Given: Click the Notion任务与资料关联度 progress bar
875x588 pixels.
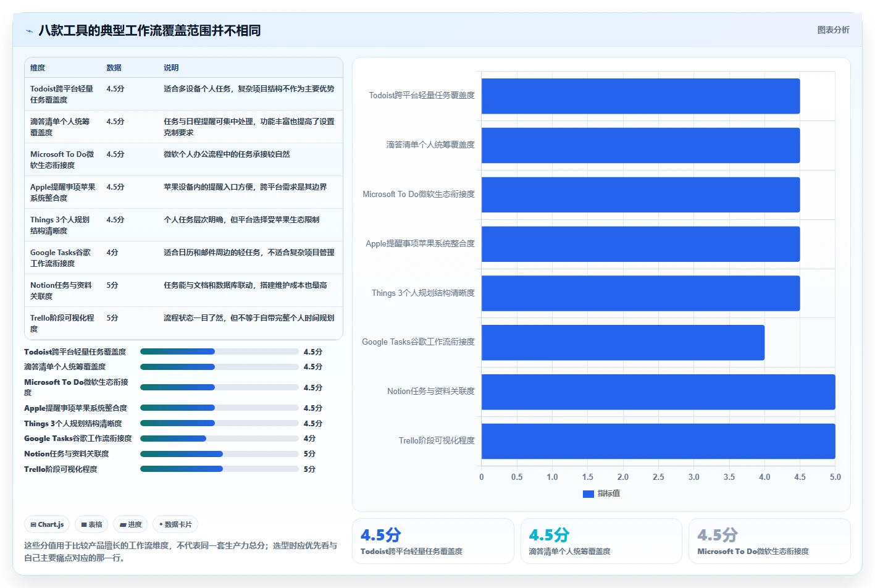Looking at the screenshot, I should click(219, 454).
